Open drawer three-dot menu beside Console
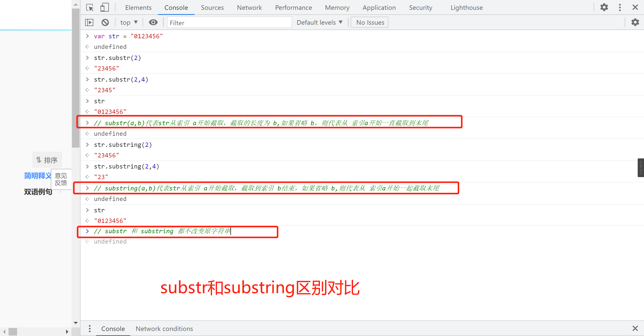This screenshot has height=336, width=644. click(x=90, y=328)
